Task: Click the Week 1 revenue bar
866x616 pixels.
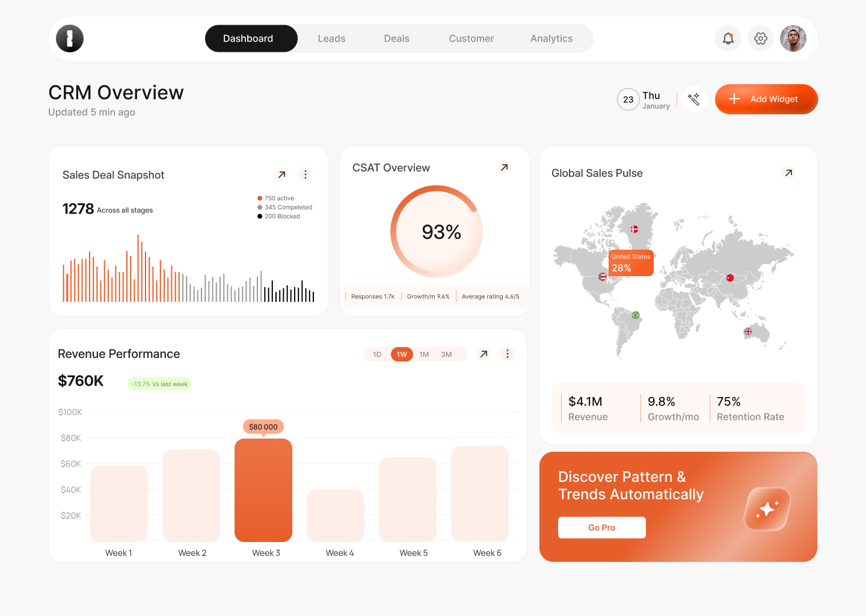Action: pyautogui.click(x=119, y=504)
